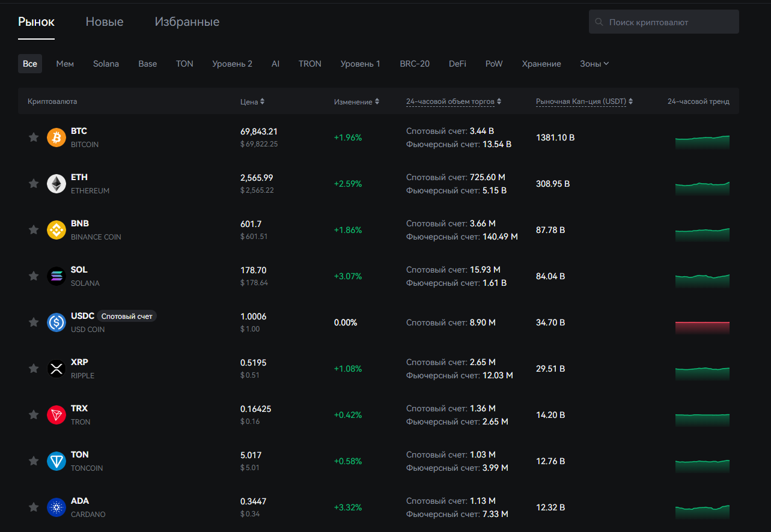Click the Toncoin logo

56,461
